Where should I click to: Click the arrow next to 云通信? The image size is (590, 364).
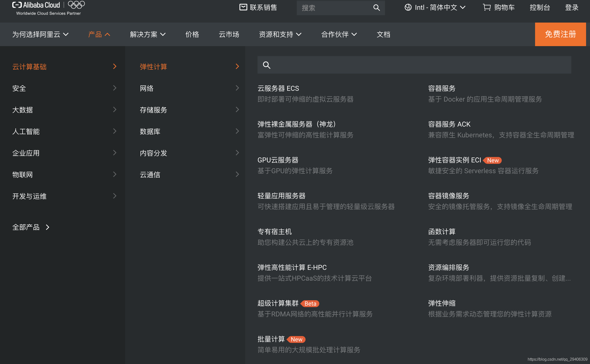pos(237,174)
